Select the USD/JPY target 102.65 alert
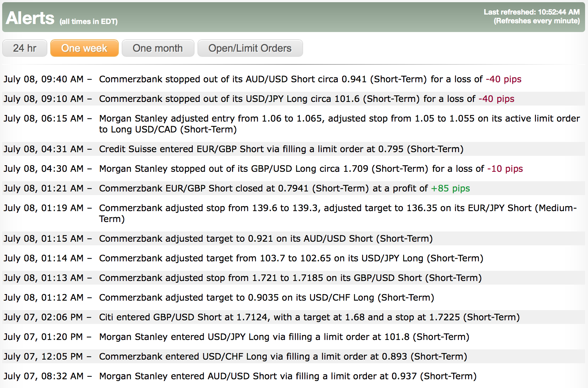Image resolution: width=588 pixels, height=388 pixels. click(x=291, y=258)
